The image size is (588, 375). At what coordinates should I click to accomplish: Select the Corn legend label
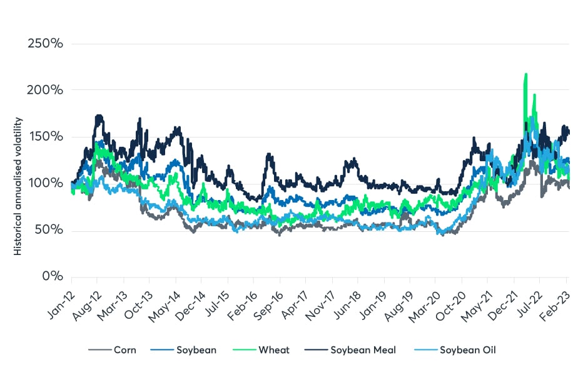point(125,351)
